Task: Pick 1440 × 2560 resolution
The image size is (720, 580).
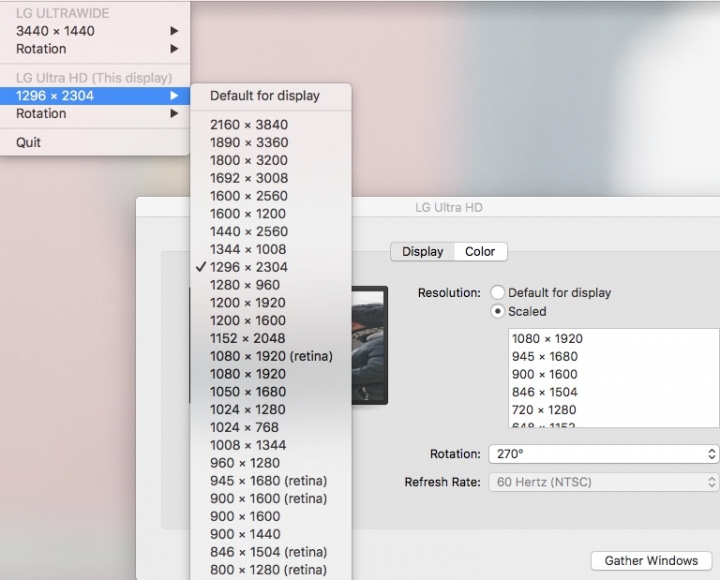Action: coord(271,231)
